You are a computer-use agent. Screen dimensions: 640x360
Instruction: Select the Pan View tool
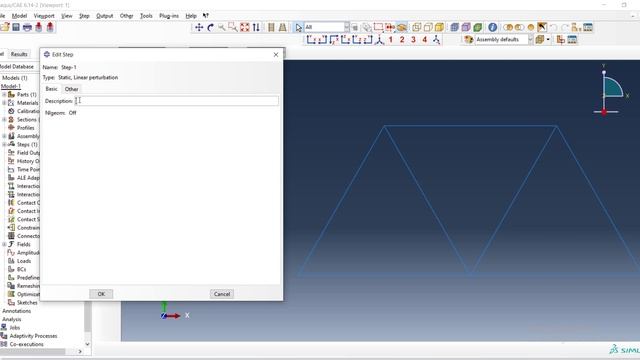click(x=199, y=27)
